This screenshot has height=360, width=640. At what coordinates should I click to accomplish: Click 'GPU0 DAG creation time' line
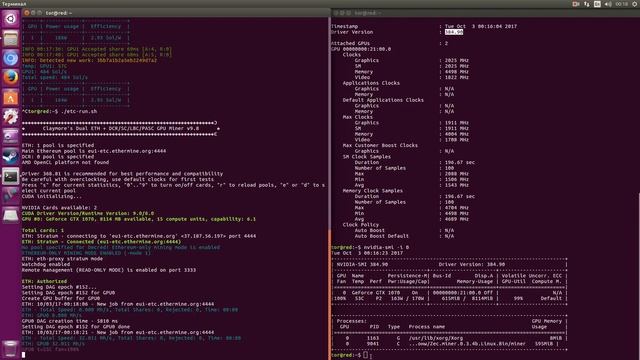[x=71, y=321]
